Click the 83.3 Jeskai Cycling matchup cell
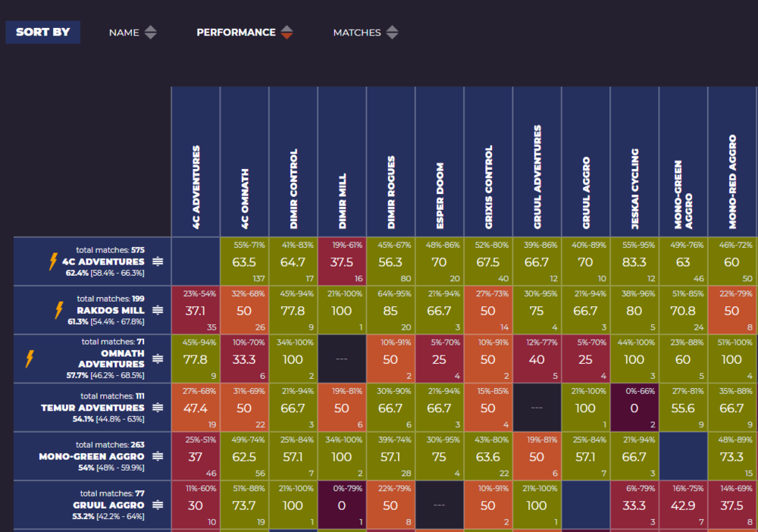The width and height of the screenshot is (758, 532). (634, 261)
